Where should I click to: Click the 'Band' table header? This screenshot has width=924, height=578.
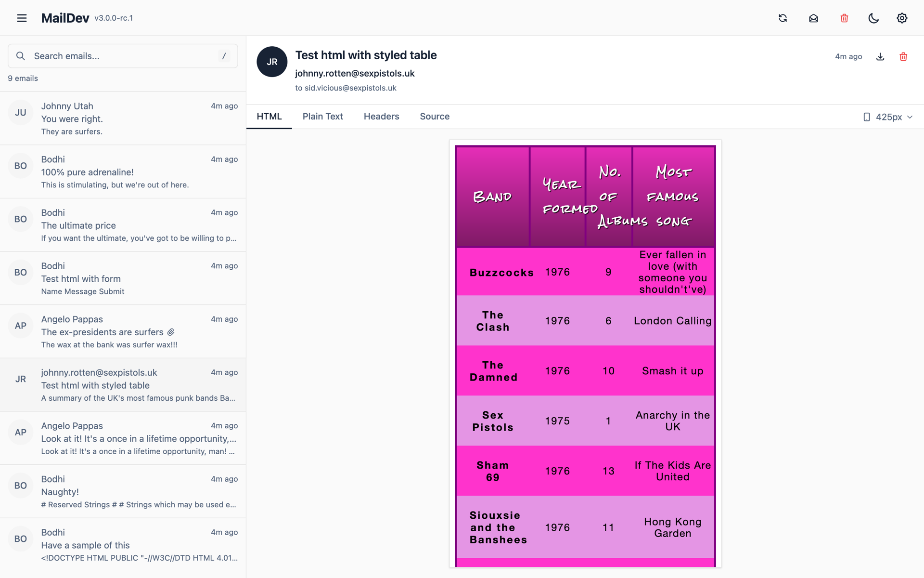(x=492, y=197)
